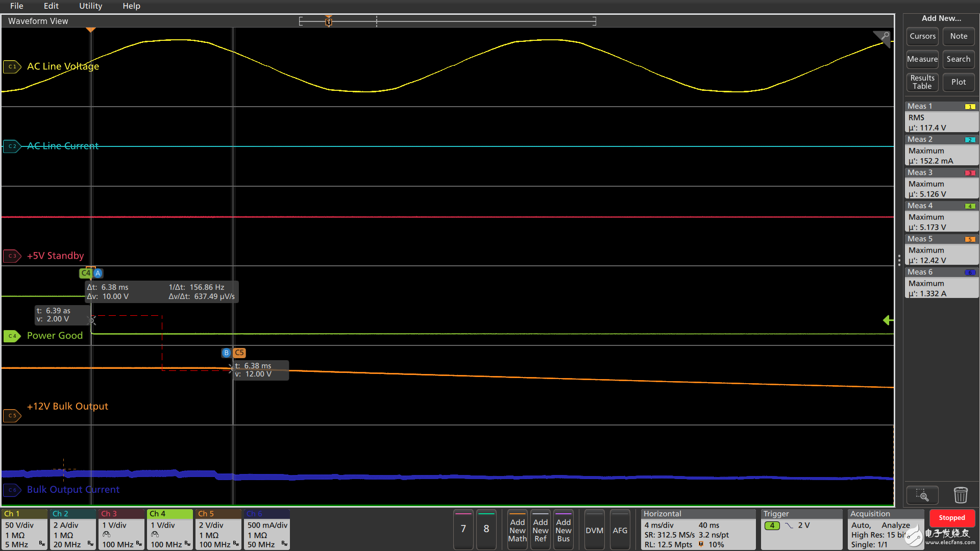Image resolution: width=980 pixels, height=551 pixels.
Task: Drag the horizontal scale slider control
Action: (329, 21)
